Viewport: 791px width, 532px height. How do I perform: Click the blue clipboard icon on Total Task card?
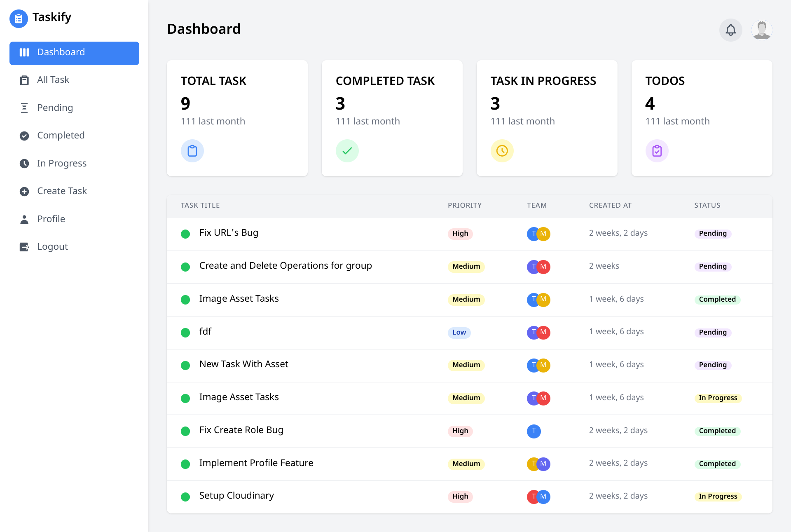[x=192, y=151]
